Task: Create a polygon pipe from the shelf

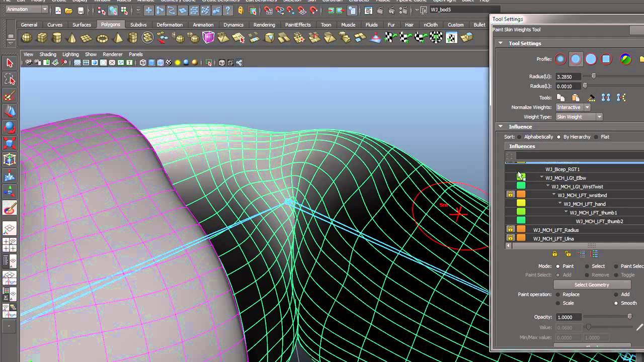Action: [x=133, y=38]
